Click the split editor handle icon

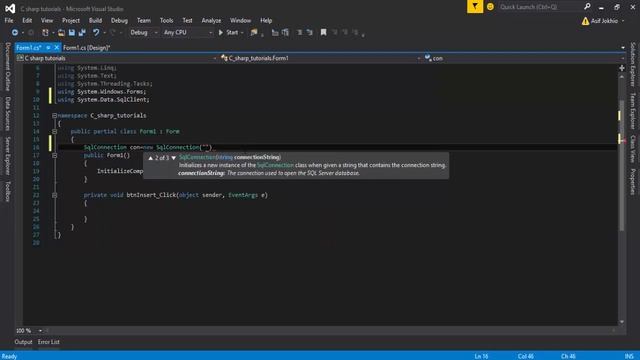coord(622,68)
